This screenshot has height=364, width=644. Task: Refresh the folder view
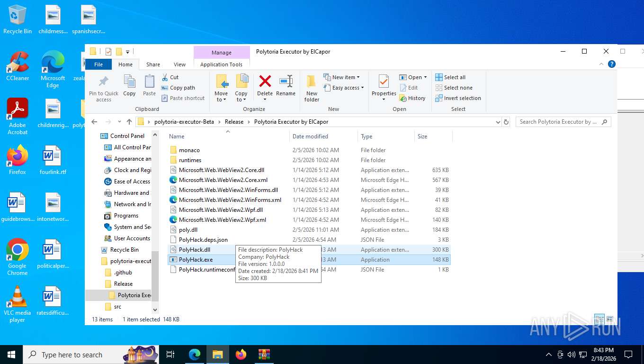tap(506, 122)
